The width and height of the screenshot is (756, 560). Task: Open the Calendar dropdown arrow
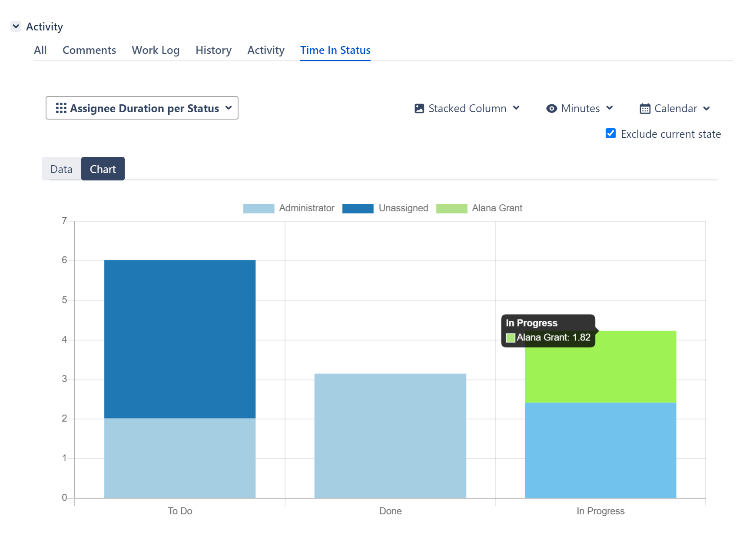click(x=706, y=109)
